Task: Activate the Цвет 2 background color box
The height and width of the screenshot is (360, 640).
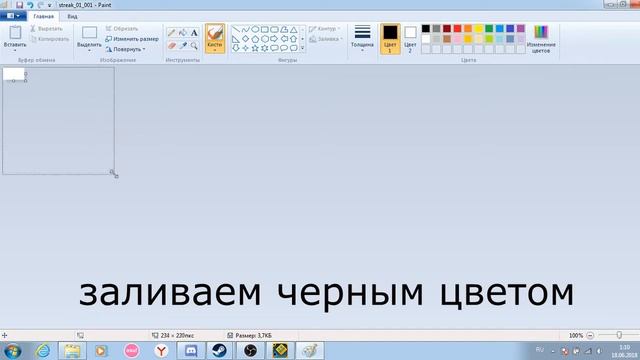Action: tap(410, 39)
